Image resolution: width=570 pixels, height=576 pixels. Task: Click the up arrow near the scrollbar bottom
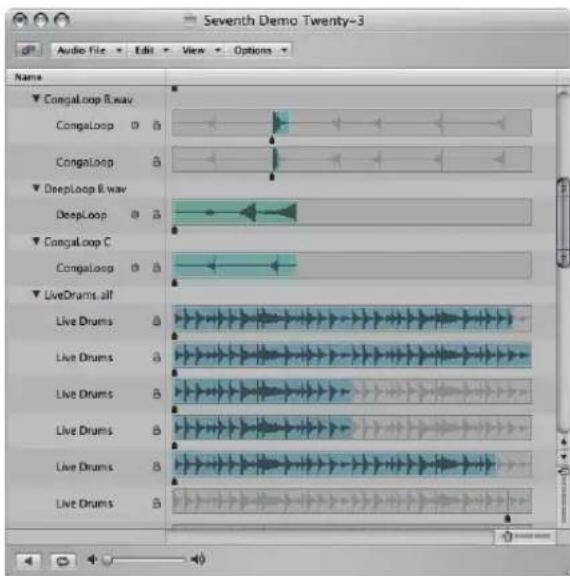pyautogui.click(x=564, y=442)
